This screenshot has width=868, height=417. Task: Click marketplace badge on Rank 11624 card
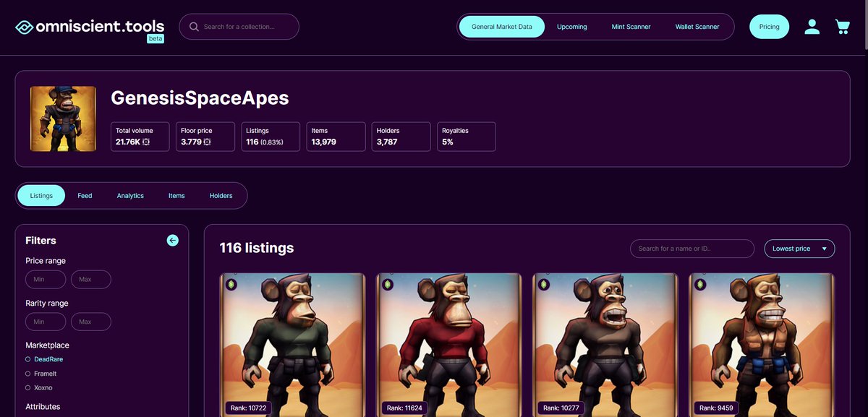388,285
